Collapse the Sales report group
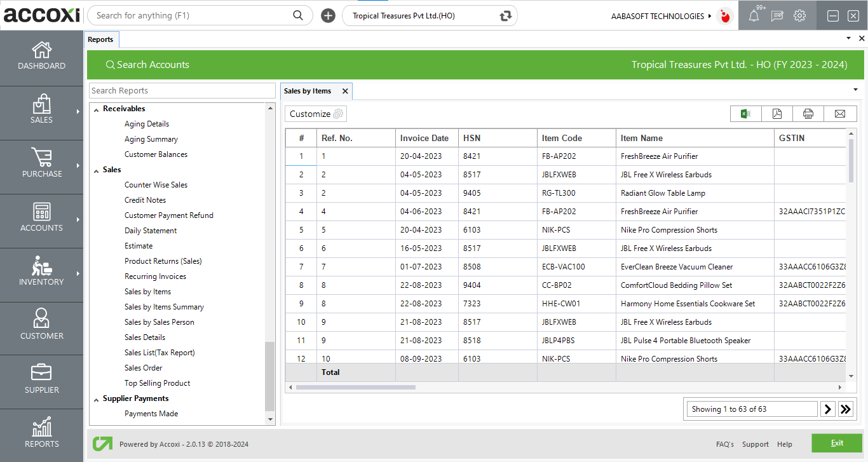 tap(97, 170)
